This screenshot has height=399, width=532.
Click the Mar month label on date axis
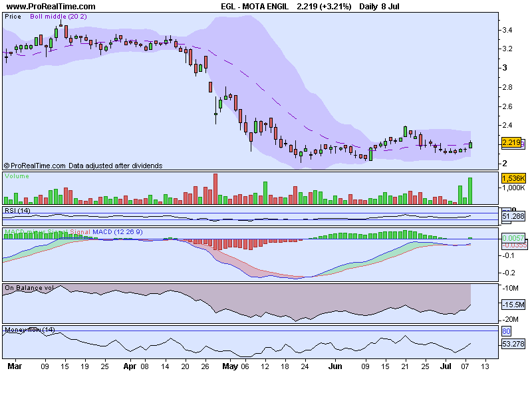click(15, 366)
